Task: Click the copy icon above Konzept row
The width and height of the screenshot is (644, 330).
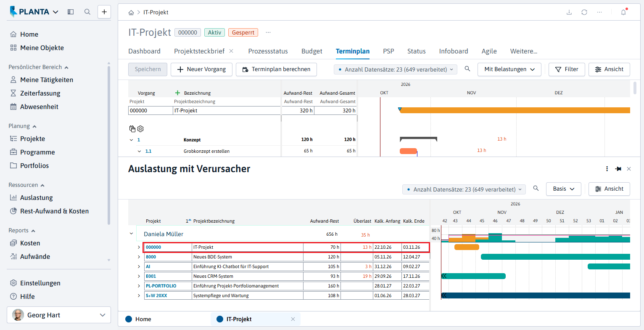Action: click(132, 129)
